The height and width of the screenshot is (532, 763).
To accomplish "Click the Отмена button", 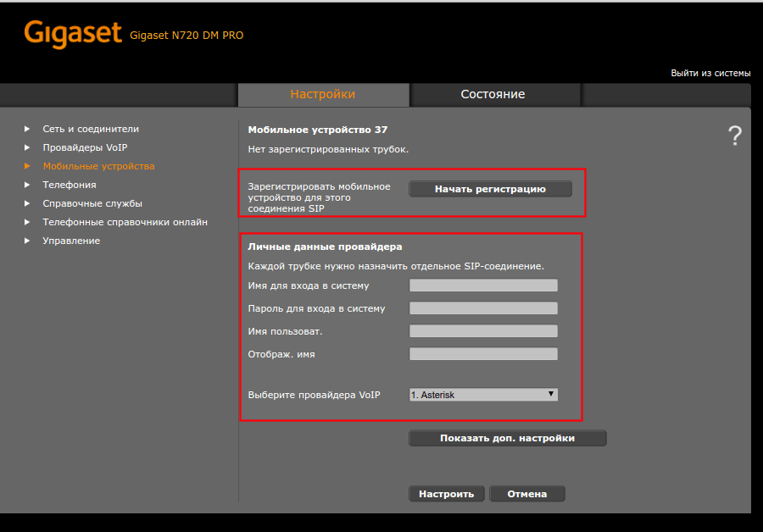I will pyautogui.click(x=527, y=494).
